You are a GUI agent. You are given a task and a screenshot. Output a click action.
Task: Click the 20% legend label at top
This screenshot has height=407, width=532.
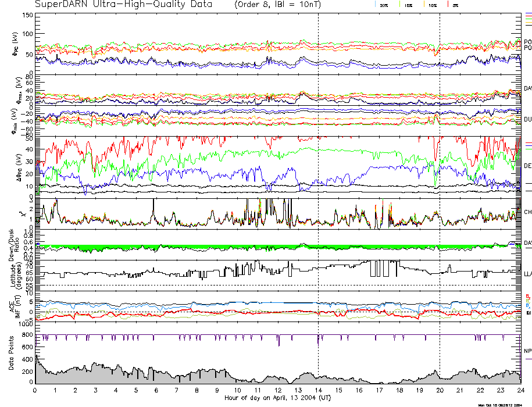pos(384,5)
